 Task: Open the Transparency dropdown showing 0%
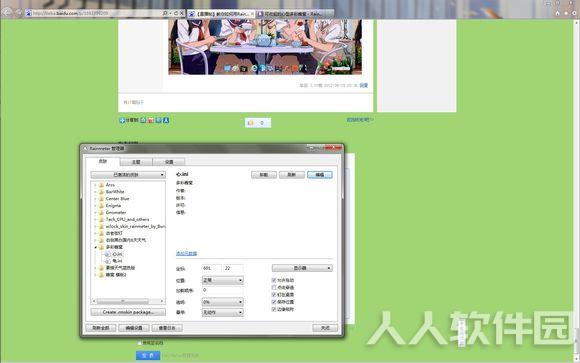[222, 302]
